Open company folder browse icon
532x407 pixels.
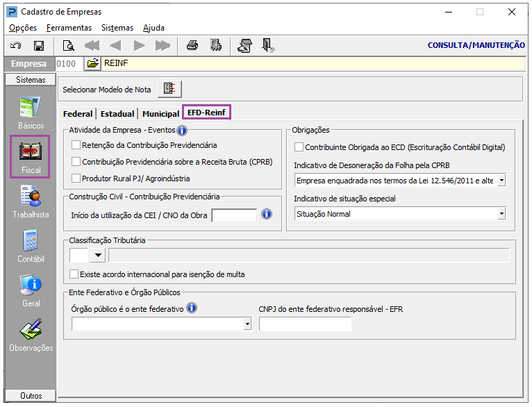pos(92,63)
